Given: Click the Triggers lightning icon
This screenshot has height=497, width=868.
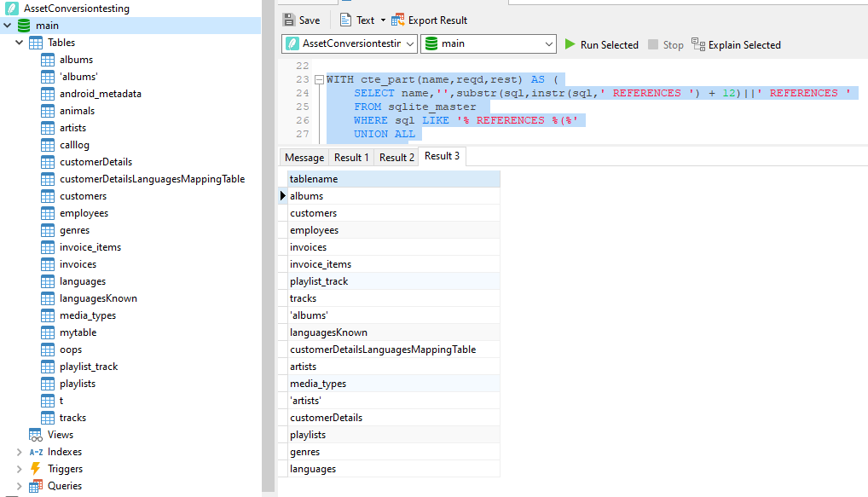Looking at the screenshot, I should coord(36,469).
